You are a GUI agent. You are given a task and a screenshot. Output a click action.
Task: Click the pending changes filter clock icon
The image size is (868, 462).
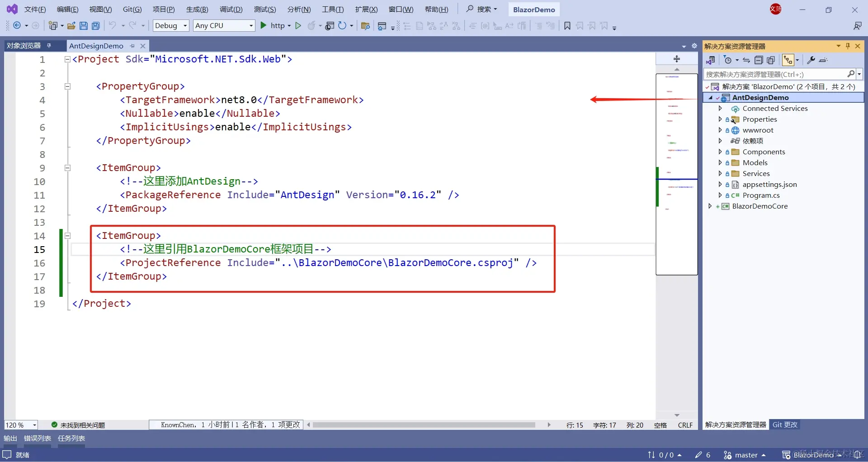click(728, 60)
